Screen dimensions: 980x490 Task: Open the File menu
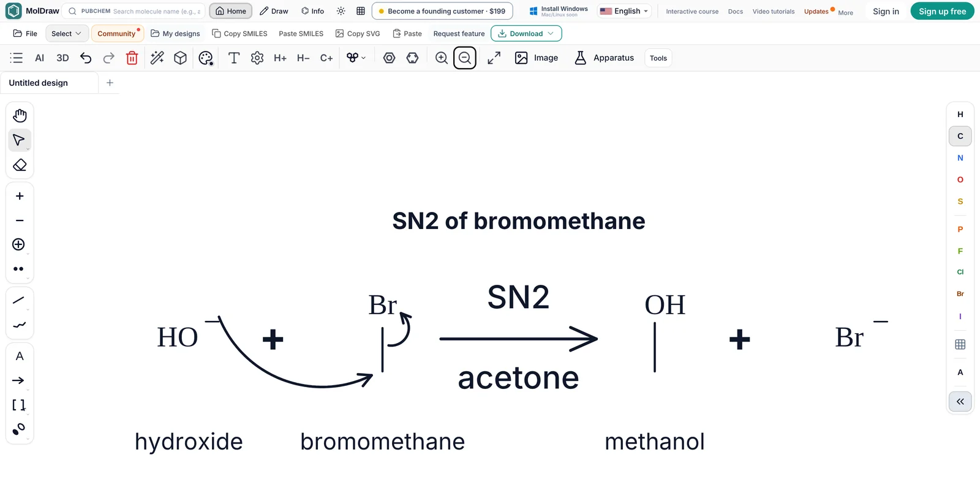point(26,34)
